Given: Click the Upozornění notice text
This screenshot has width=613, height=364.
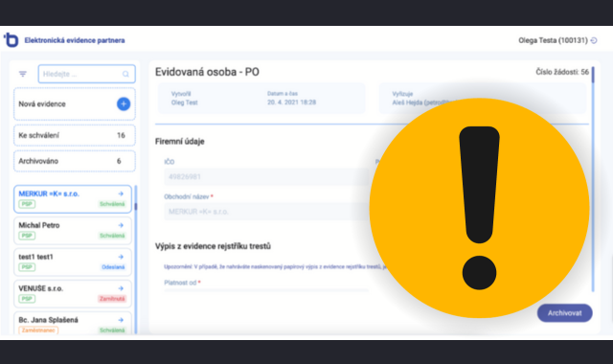Looking at the screenshot, I should click(275, 266).
